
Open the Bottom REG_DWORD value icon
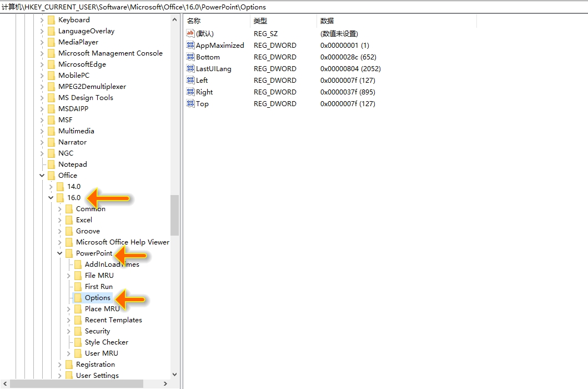(189, 57)
